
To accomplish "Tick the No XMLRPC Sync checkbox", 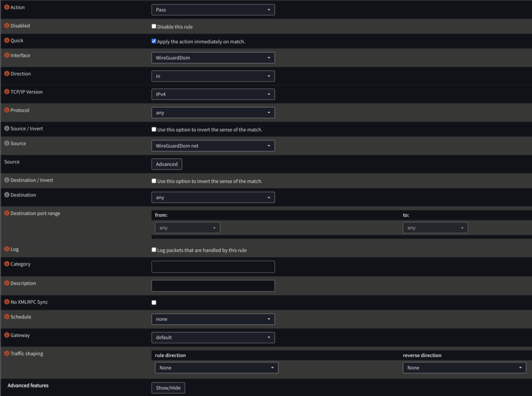I will [x=154, y=302].
